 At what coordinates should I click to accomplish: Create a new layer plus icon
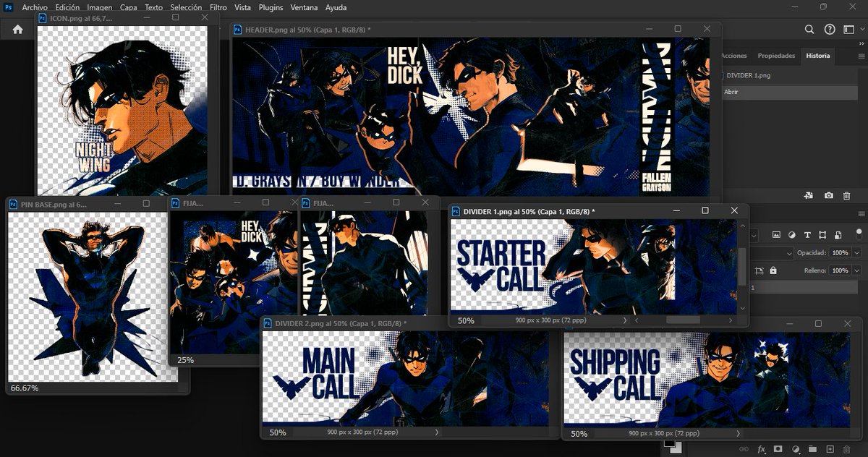[x=830, y=449]
